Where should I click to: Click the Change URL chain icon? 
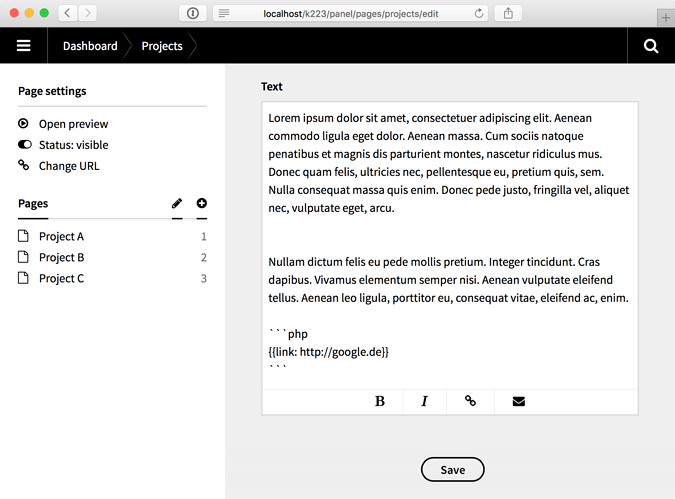pyautogui.click(x=23, y=165)
